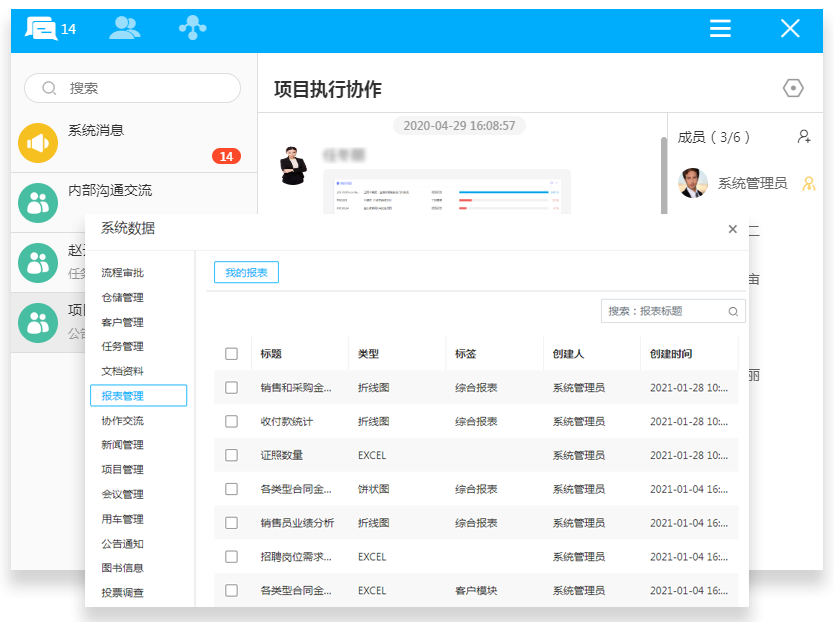Check the 收付款统计 row checkbox

pos(231,421)
